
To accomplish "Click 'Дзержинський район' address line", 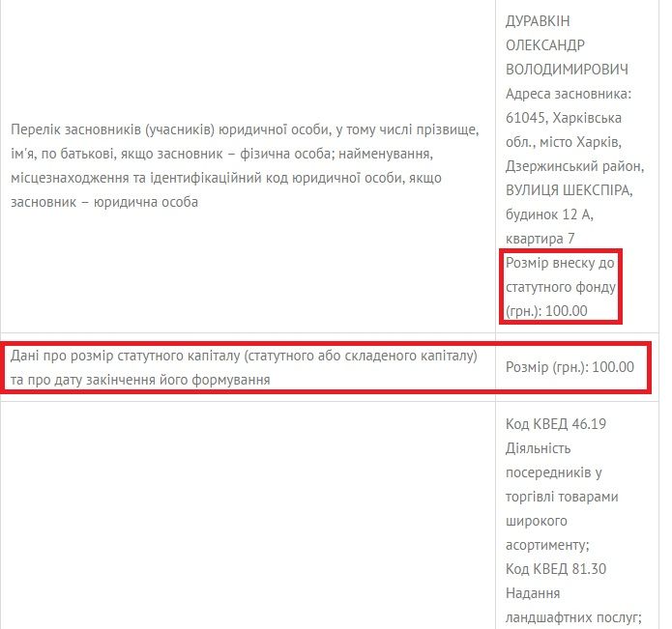I will (574, 166).
